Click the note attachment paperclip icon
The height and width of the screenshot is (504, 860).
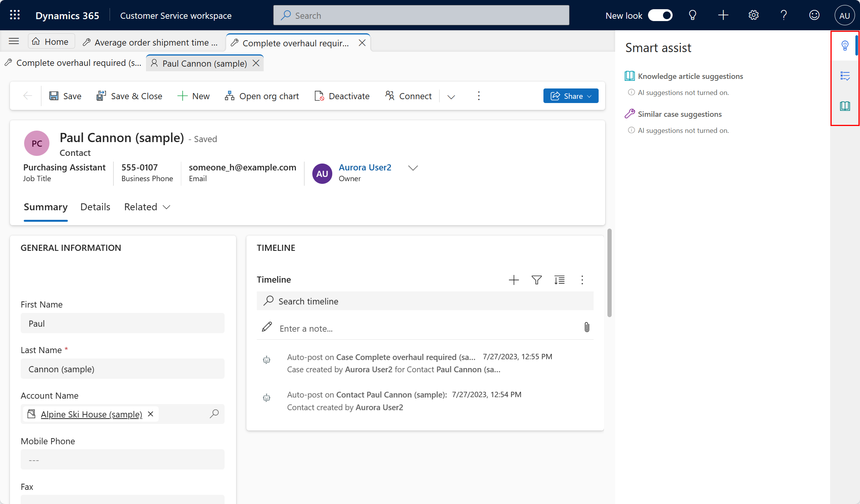(587, 327)
